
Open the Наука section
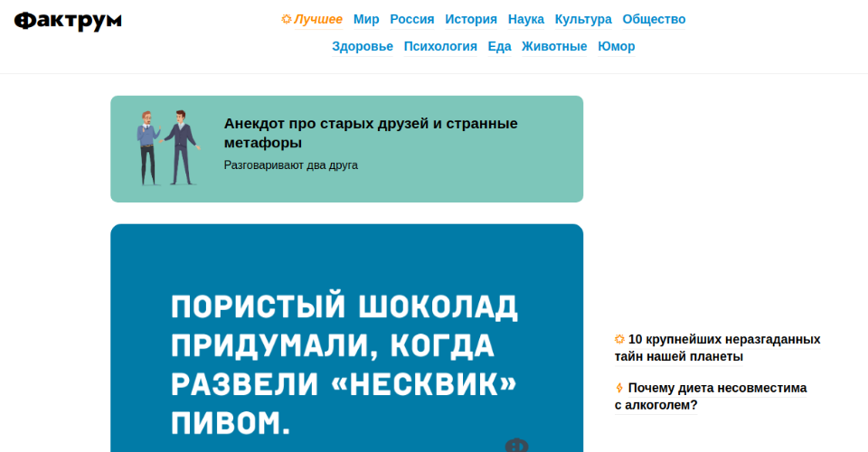pyautogui.click(x=526, y=19)
